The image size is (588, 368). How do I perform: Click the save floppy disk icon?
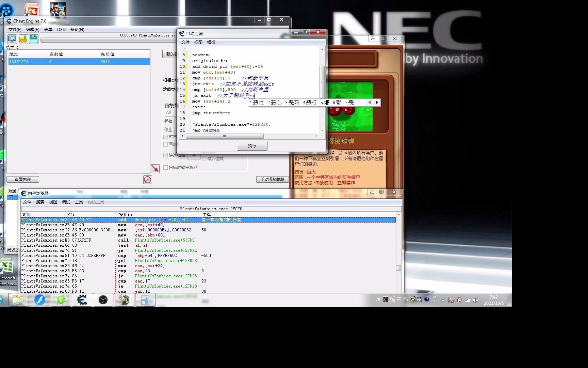pos(33,39)
